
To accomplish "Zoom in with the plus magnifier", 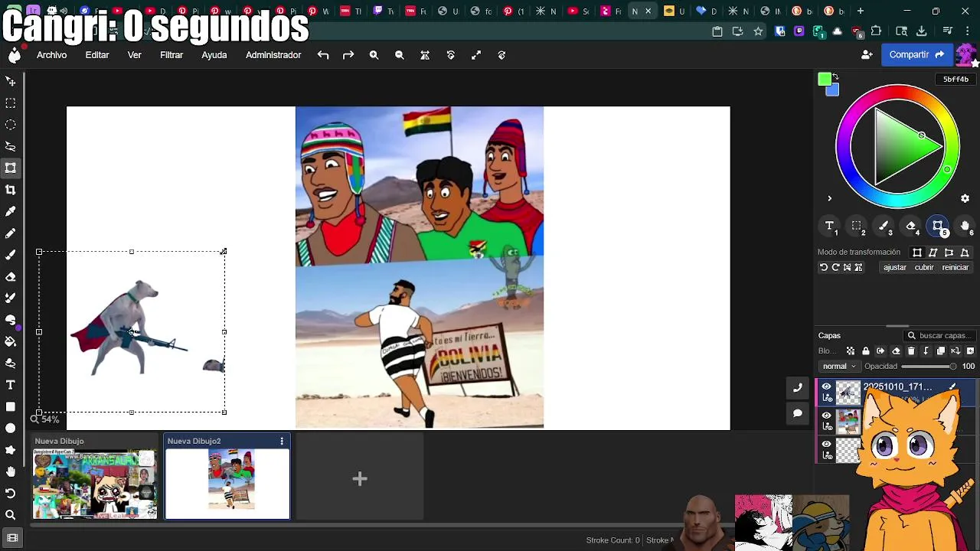I will [374, 55].
